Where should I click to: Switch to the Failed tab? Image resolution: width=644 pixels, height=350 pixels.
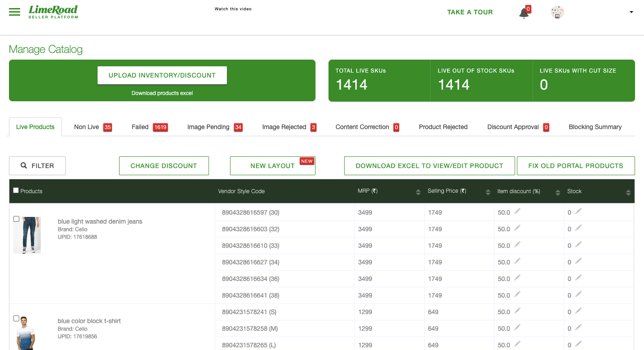tap(140, 127)
